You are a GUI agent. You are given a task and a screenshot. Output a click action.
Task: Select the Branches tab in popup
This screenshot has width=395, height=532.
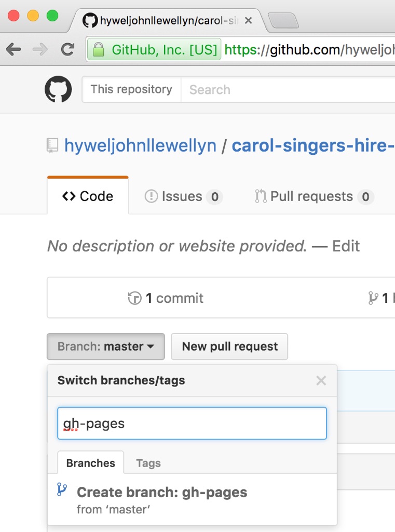90,463
